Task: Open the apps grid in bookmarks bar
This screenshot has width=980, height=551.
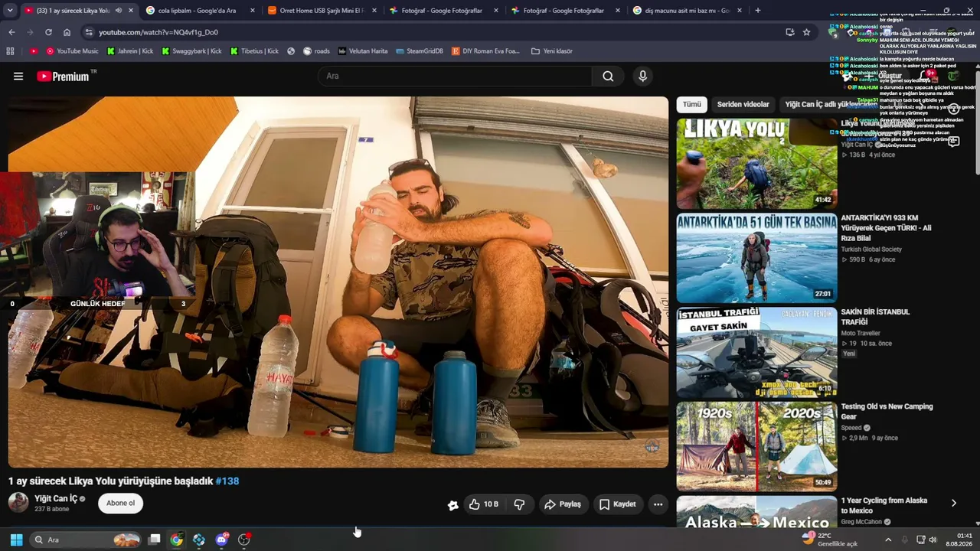Action: point(10,51)
